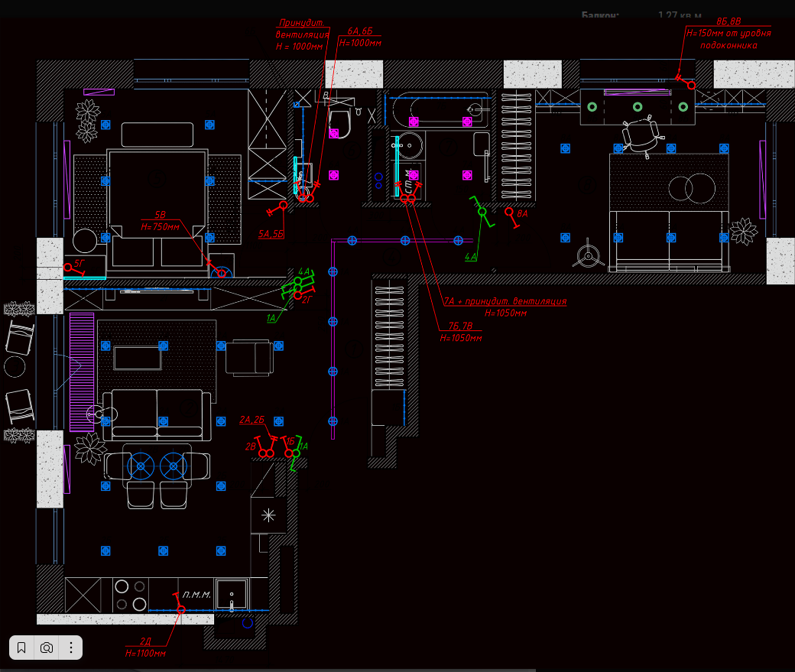Click the "Н=1000мм" label under 6А,6Б
The image size is (795, 672).
[x=360, y=43]
